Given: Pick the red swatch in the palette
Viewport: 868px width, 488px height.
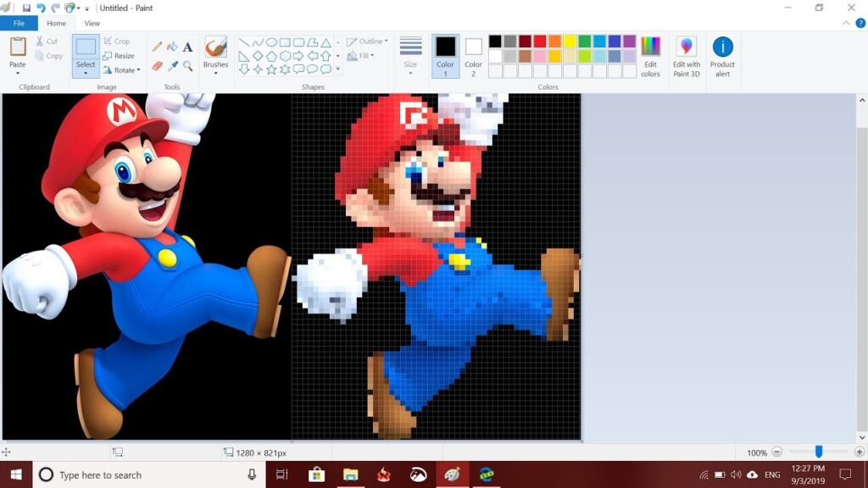Looking at the screenshot, I should click(540, 42).
